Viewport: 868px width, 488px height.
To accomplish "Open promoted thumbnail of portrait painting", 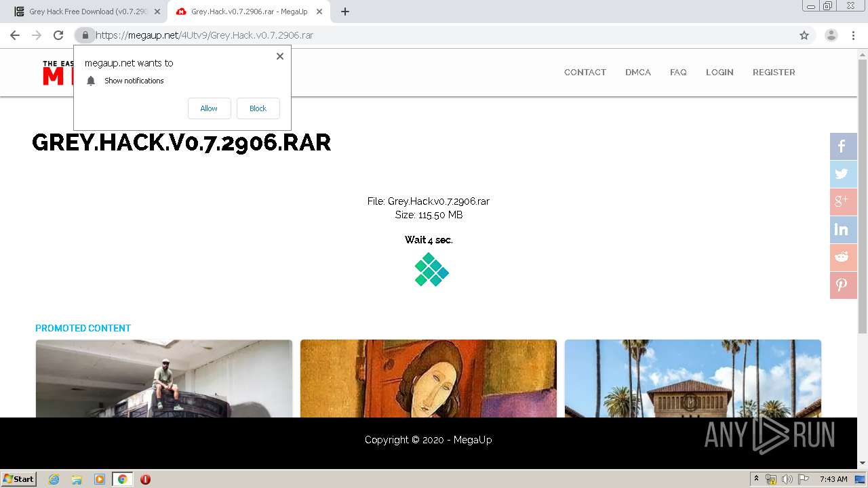I will coord(429,378).
